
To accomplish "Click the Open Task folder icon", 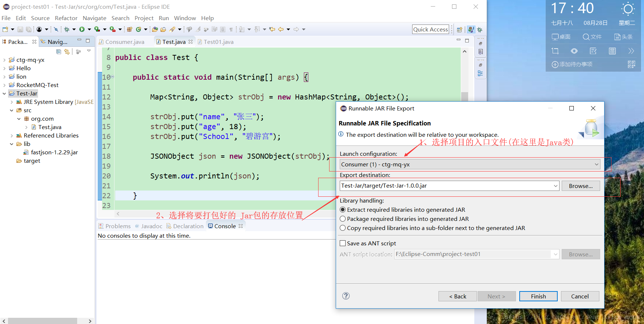I will (x=163, y=29).
